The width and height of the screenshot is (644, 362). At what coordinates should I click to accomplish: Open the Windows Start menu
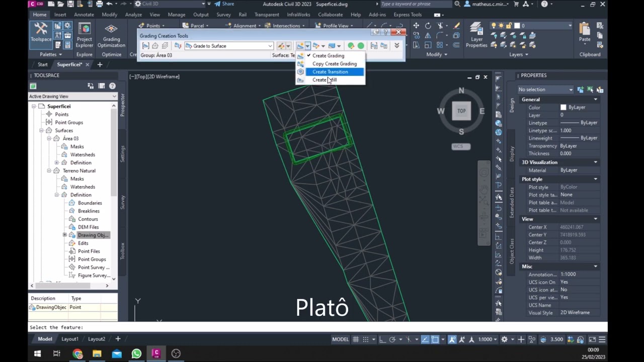[37, 353]
